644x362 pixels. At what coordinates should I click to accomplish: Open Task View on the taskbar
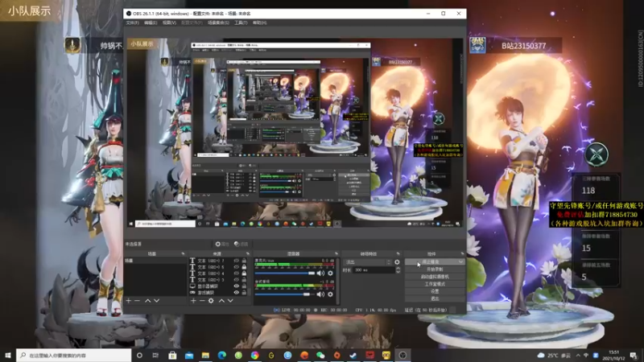[155, 356]
